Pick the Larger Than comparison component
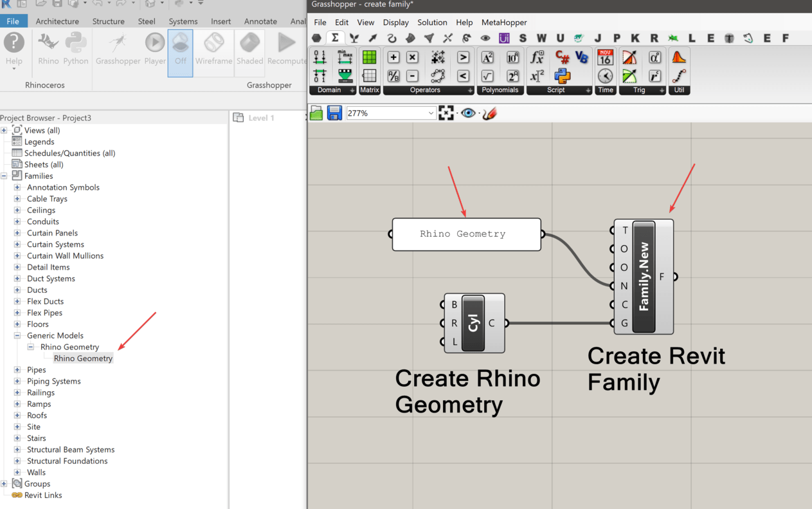This screenshot has width=812, height=509. 463,57
